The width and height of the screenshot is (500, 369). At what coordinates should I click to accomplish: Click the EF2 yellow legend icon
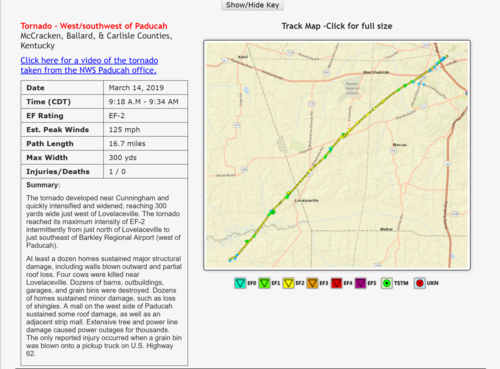(288, 283)
